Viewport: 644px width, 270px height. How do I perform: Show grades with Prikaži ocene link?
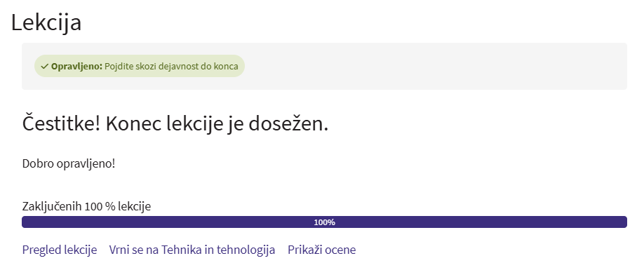click(321, 250)
